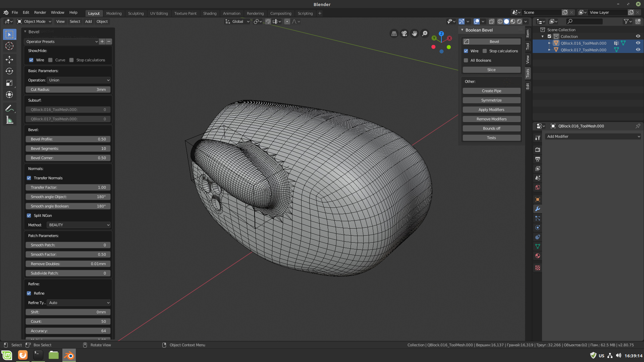Open the Texture properties tab
The width and height of the screenshot is (644, 362).
click(538, 268)
